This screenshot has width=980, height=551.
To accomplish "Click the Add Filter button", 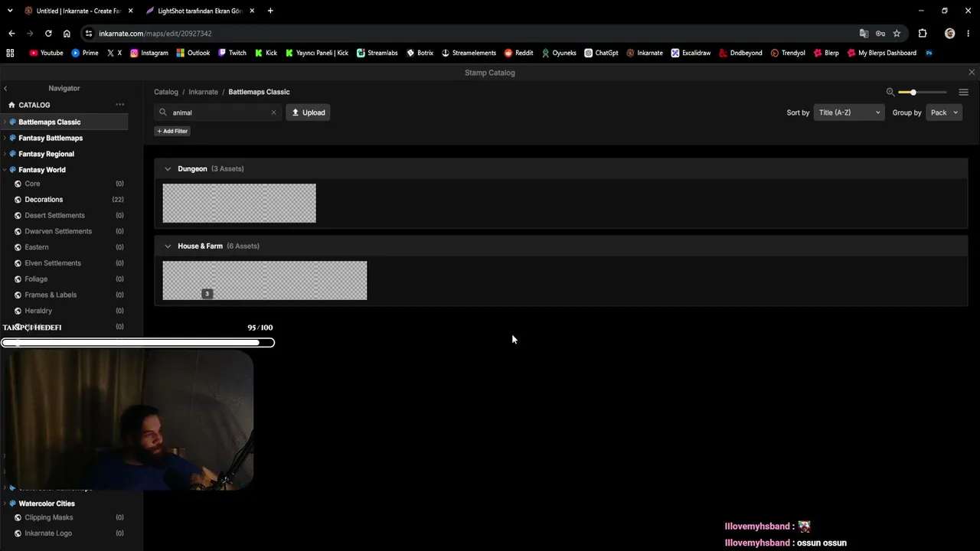I will (172, 131).
